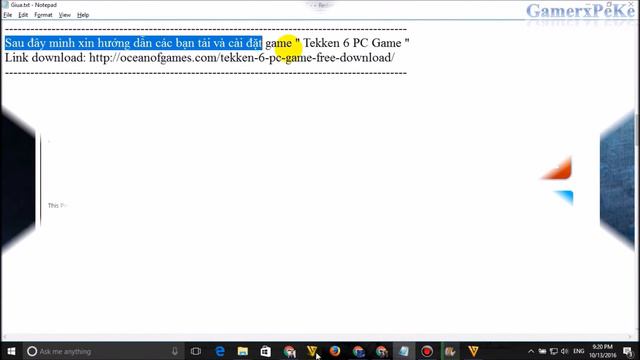Open the Format menu
This screenshot has width=640, height=360.
click(43, 15)
